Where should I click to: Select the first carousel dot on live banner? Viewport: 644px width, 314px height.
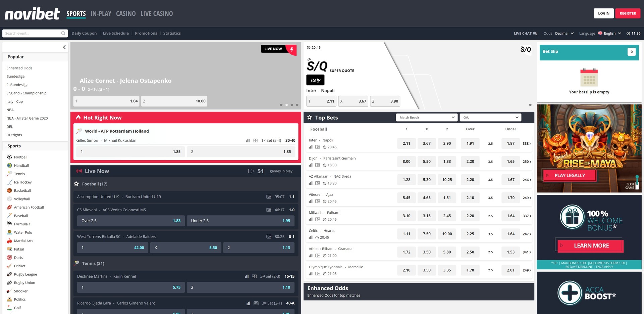point(281,105)
